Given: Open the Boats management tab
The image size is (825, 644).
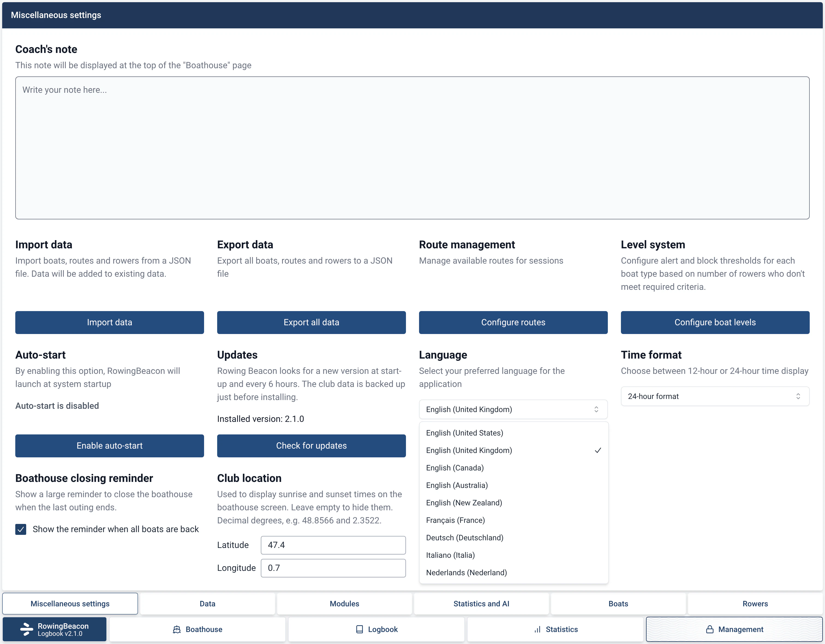Looking at the screenshot, I should [618, 604].
